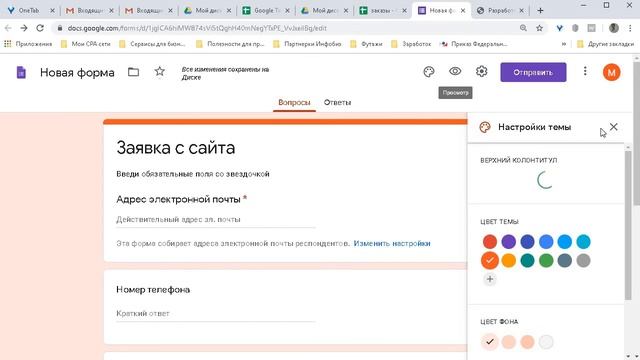
Task: Choose the teal theme color
Action: tap(527, 260)
